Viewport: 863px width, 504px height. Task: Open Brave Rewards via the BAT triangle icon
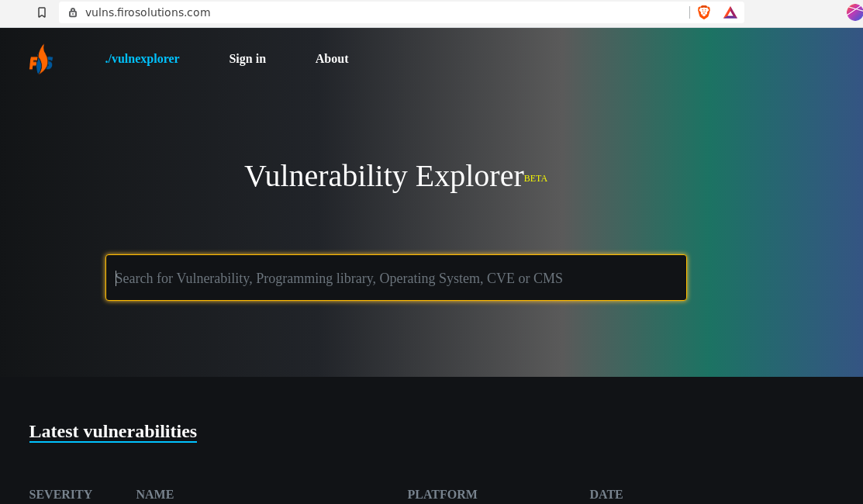730,12
